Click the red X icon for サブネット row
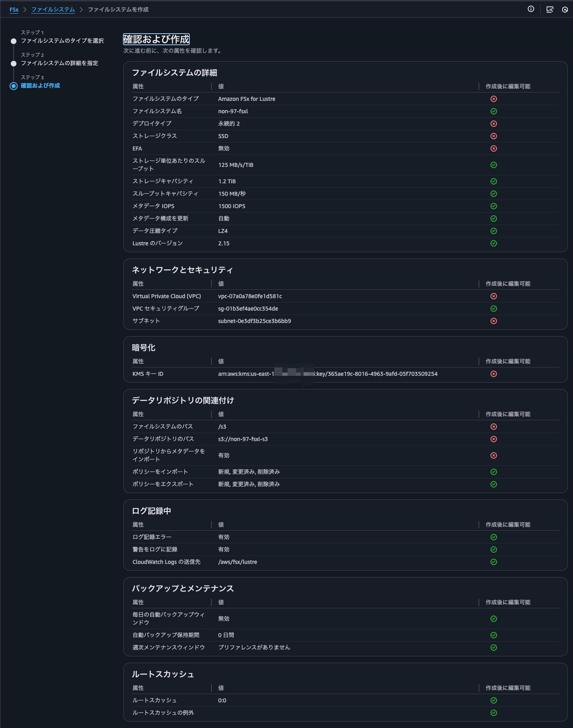 point(494,321)
